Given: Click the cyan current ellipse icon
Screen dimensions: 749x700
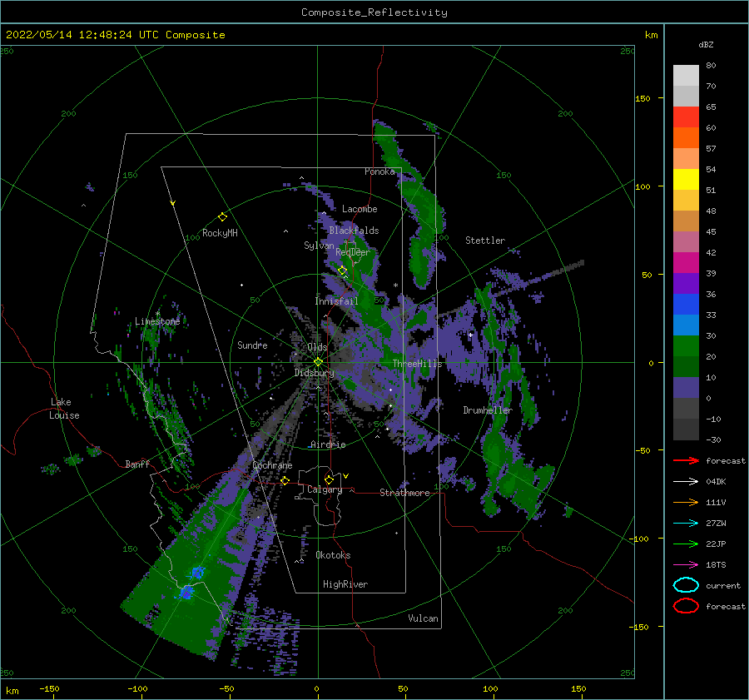Looking at the screenshot, I should click(686, 585).
